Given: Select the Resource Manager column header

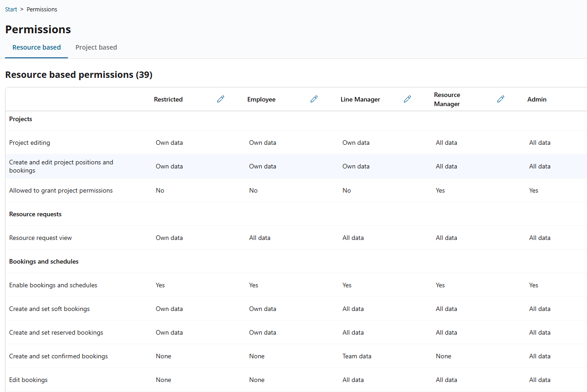Looking at the screenshot, I should [x=447, y=99].
